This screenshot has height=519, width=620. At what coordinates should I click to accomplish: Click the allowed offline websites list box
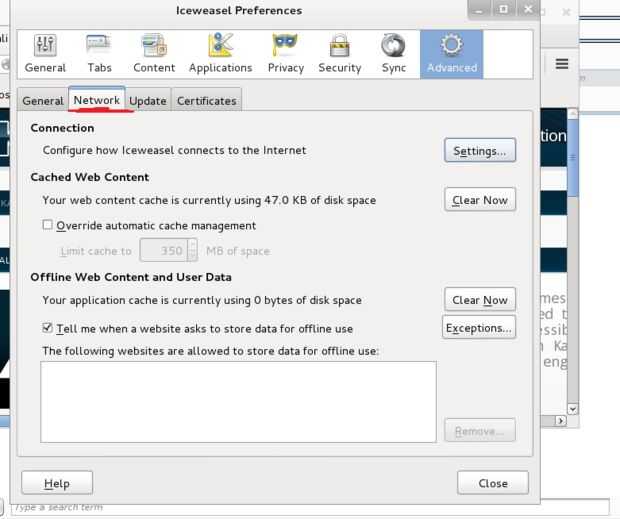click(238, 402)
